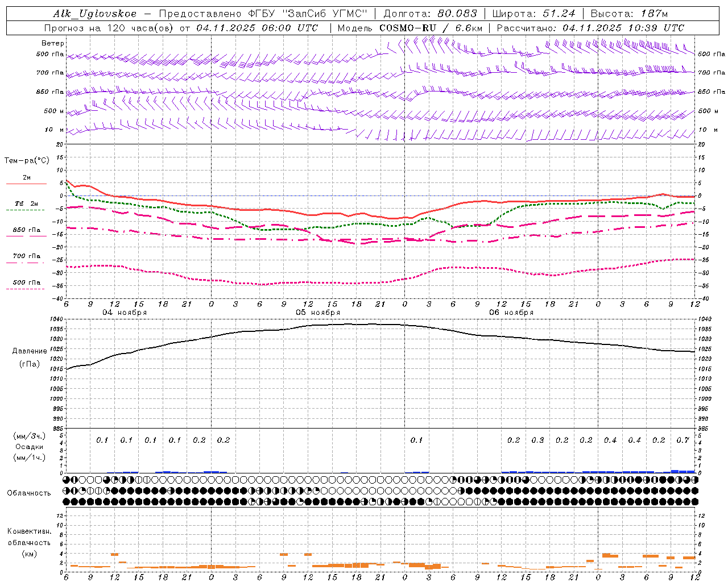Click the '04 ноября' date label

(125, 313)
